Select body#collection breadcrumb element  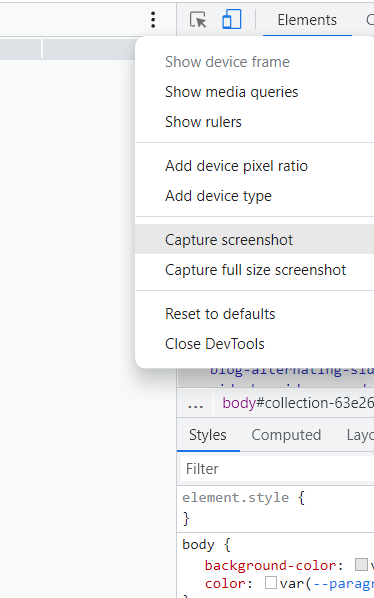pos(298,403)
